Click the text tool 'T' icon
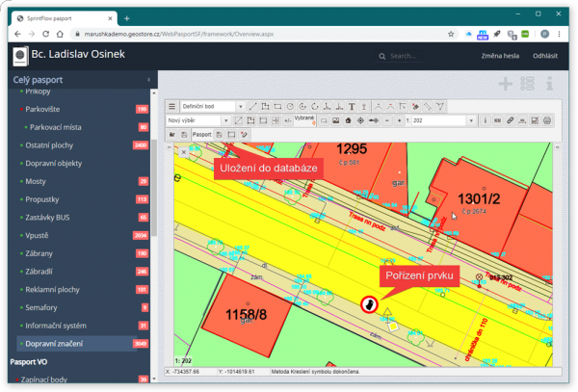This screenshot has height=392, width=578. [x=352, y=106]
